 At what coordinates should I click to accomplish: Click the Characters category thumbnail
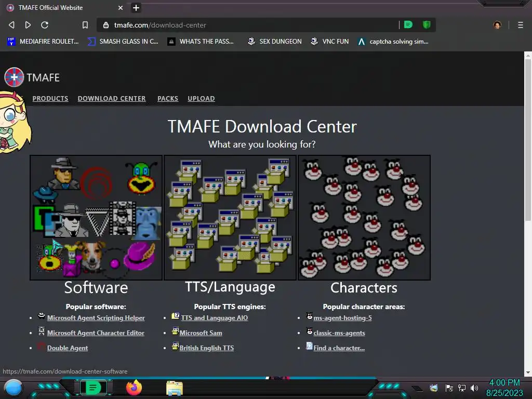[x=364, y=218]
